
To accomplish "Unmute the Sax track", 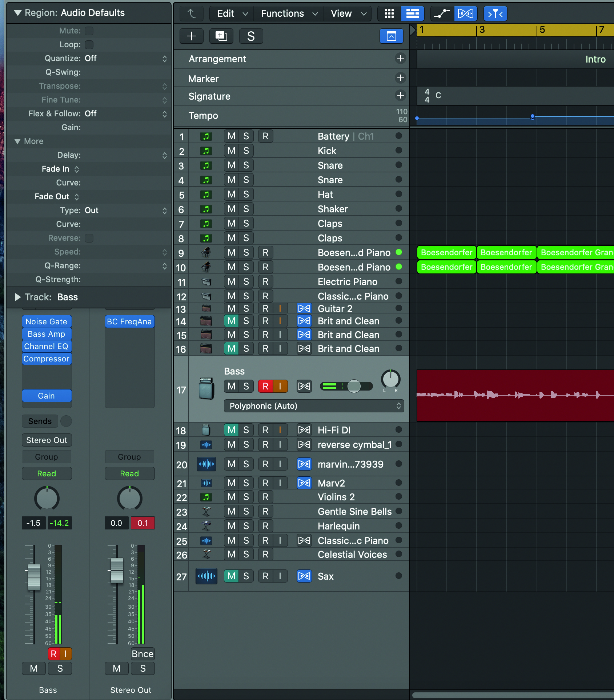I will click(231, 576).
